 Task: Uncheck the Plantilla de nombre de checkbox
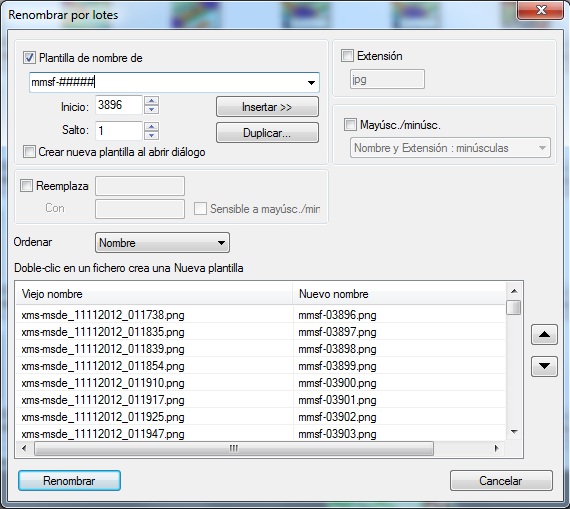[29, 57]
